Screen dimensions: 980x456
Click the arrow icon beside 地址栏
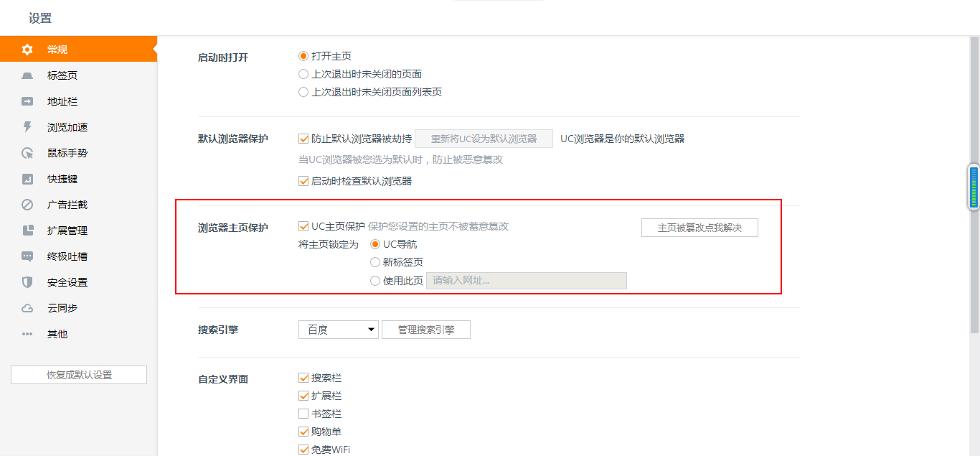[x=27, y=101]
